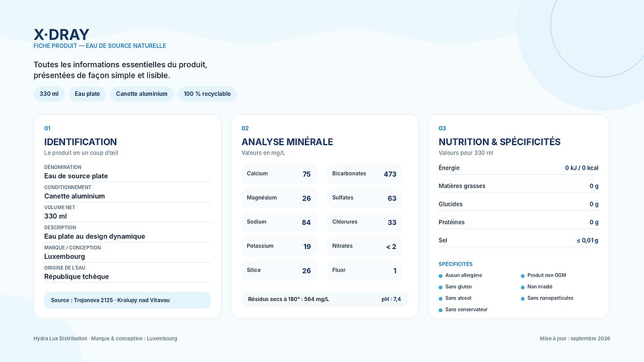The image size is (644, 362).
Task: Click the Magnésium 26 mineral tile
Action: tap(279, 198)
